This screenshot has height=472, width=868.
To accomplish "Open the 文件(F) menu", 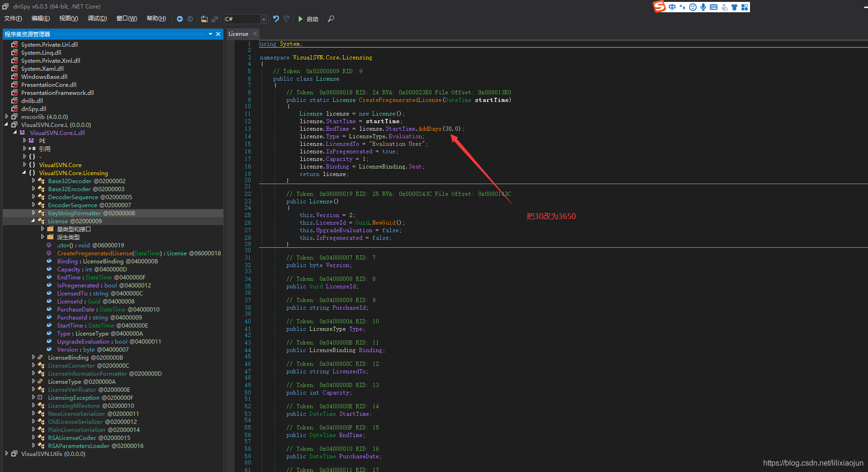I will (x=13, y=18).
